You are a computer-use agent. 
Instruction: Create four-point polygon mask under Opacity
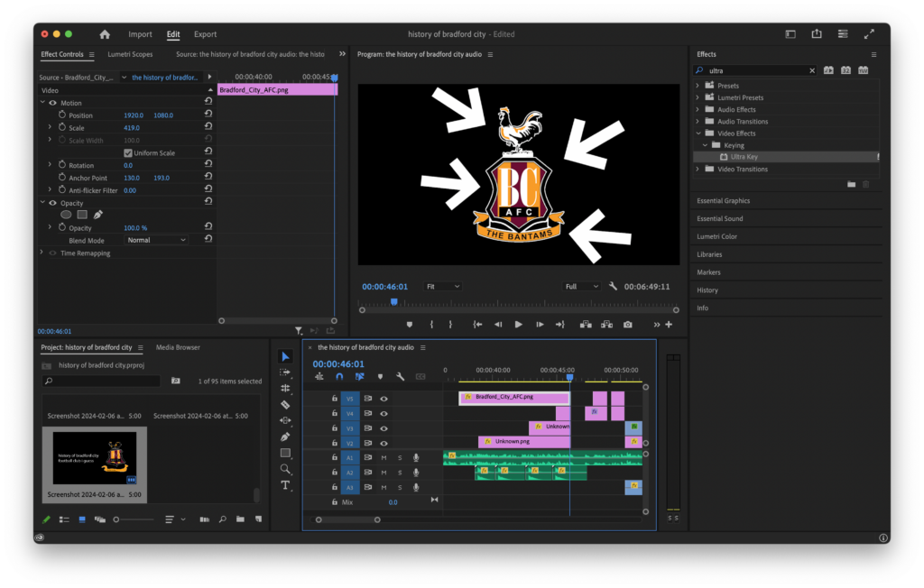[82, 215]
